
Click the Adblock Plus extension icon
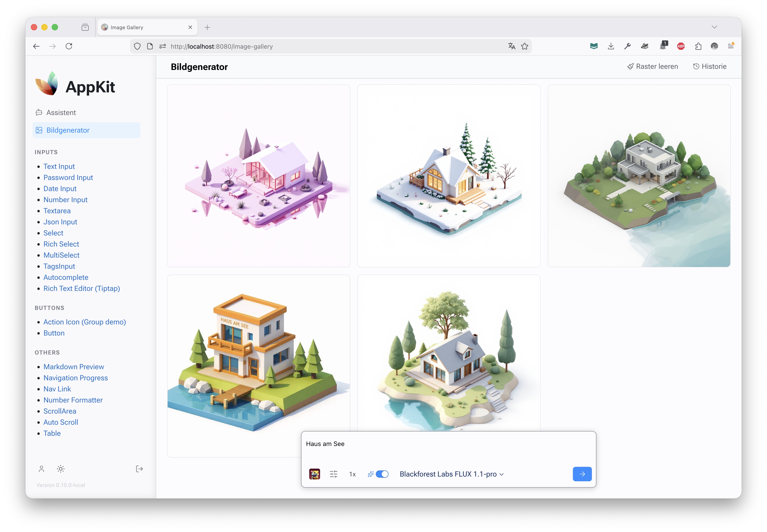[681, 46]
